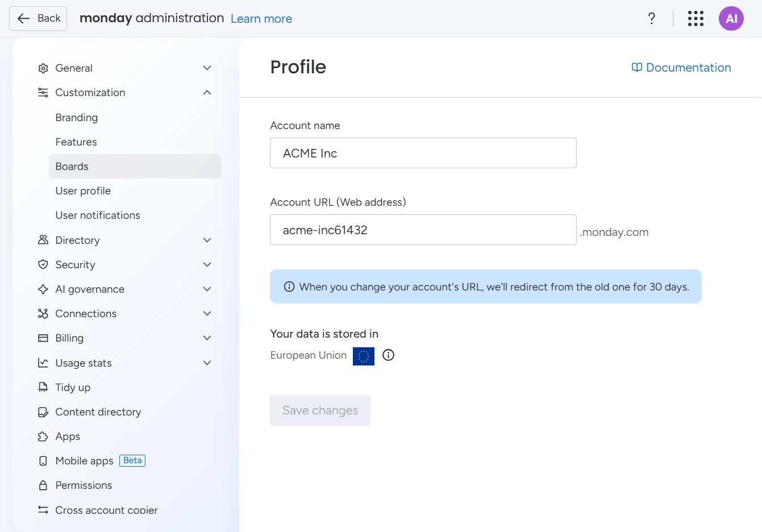Click the Cross account copier arrows icon

coord(43,510)
